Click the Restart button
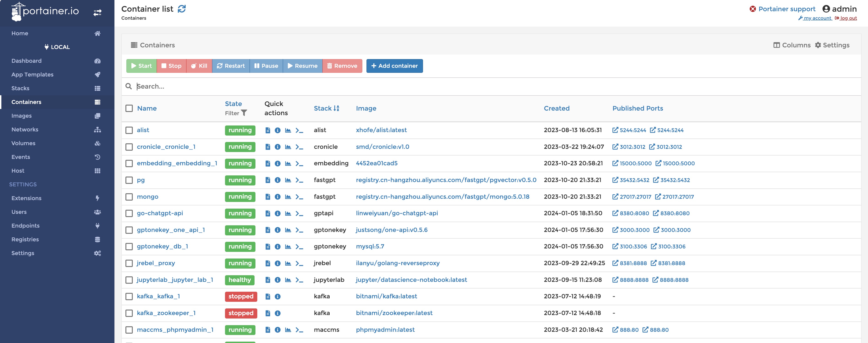This screenshot has height=343, width=868. coord(231,66)
